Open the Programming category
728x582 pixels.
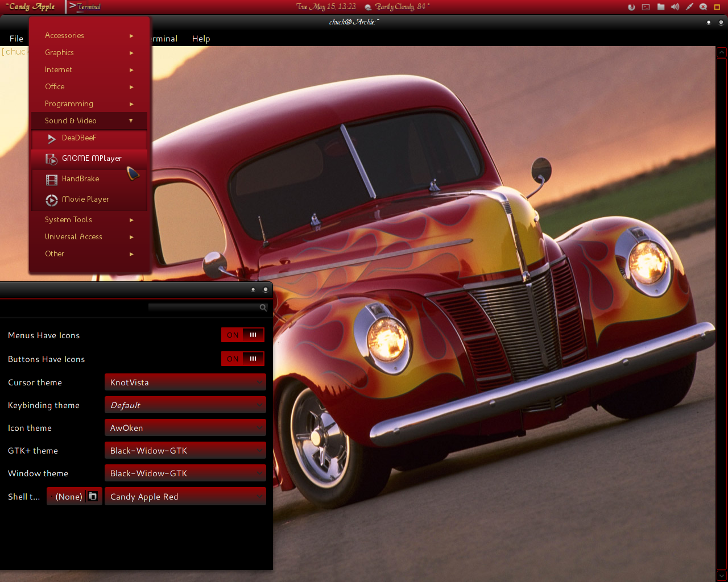[x=89, y=103]
